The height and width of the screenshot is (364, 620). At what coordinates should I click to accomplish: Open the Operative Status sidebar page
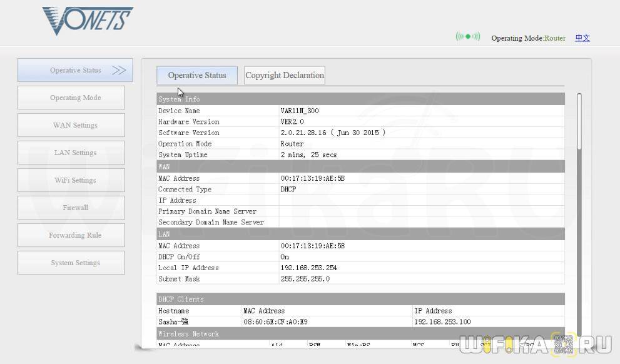click(x=75, y=70)
